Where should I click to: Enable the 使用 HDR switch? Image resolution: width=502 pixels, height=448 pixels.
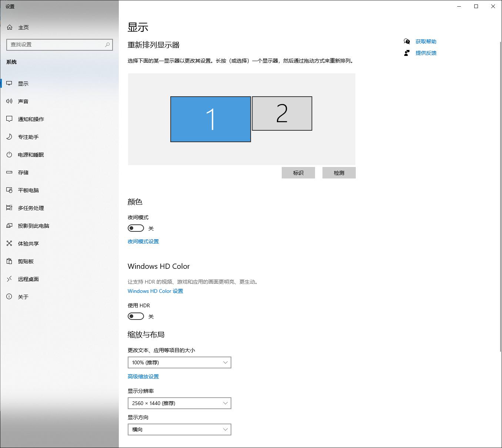(x=135, y=316)
